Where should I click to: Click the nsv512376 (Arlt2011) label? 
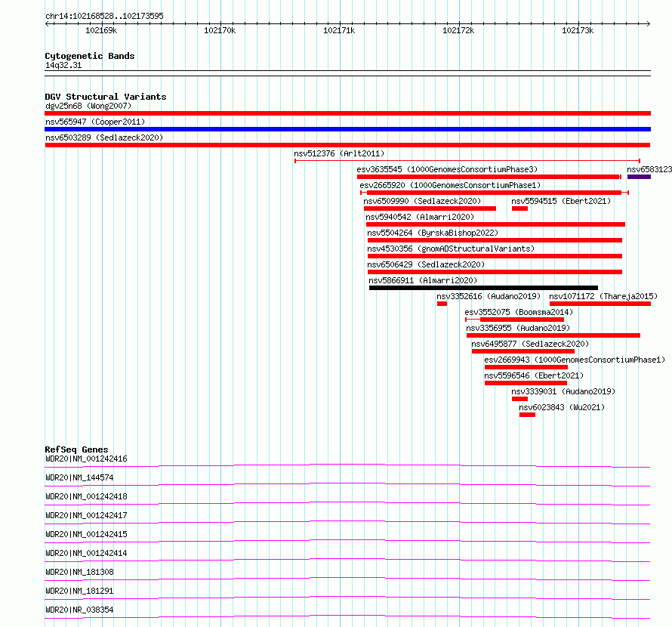339,153
